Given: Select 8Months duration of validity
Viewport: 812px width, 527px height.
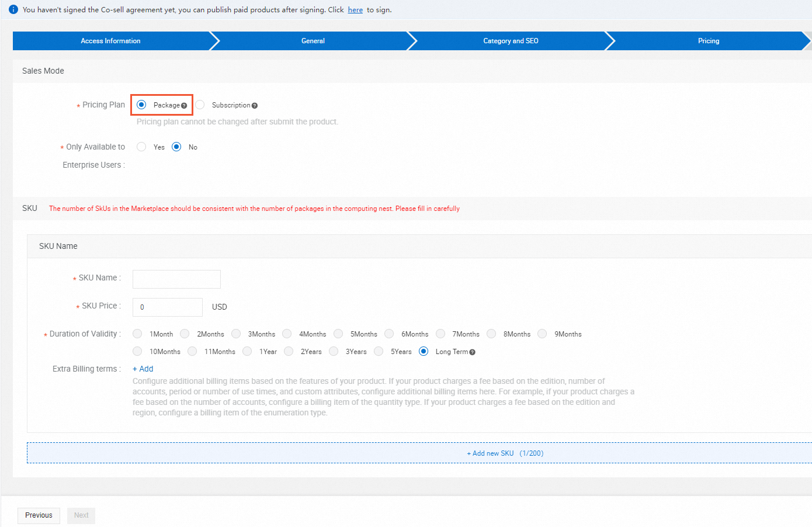Looking at the screenshot, I should click(491, 334).
